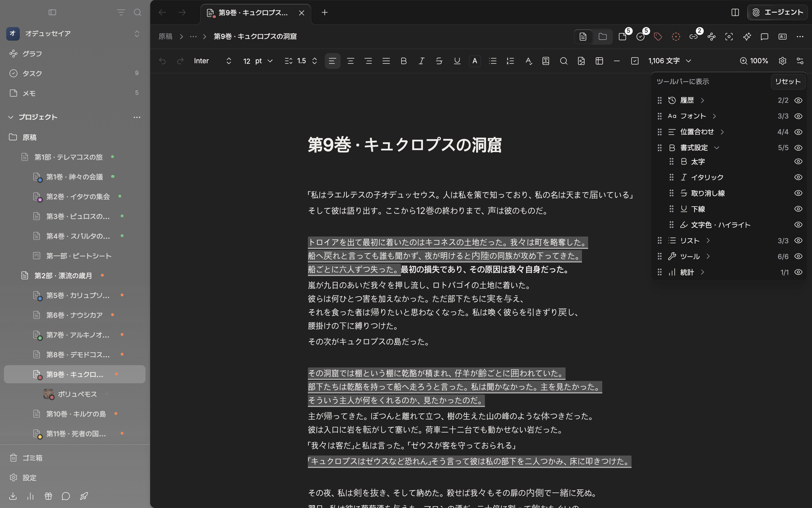Apply strikethrough from toolbar

pyautogui.click(x=439, y=61)
